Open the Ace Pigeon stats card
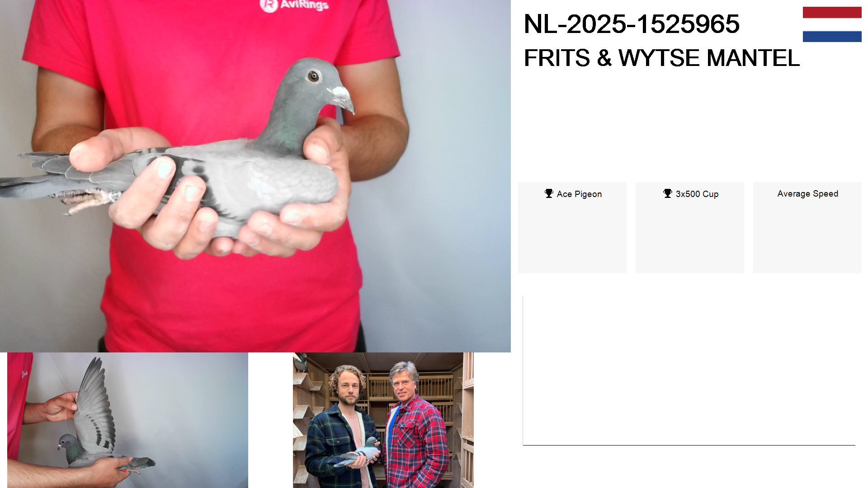 [x=572, y=228]
